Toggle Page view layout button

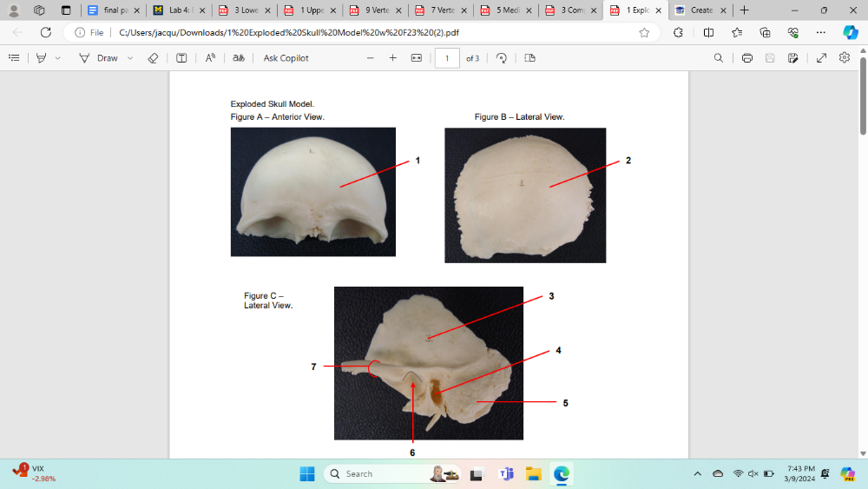click(529, 58)
